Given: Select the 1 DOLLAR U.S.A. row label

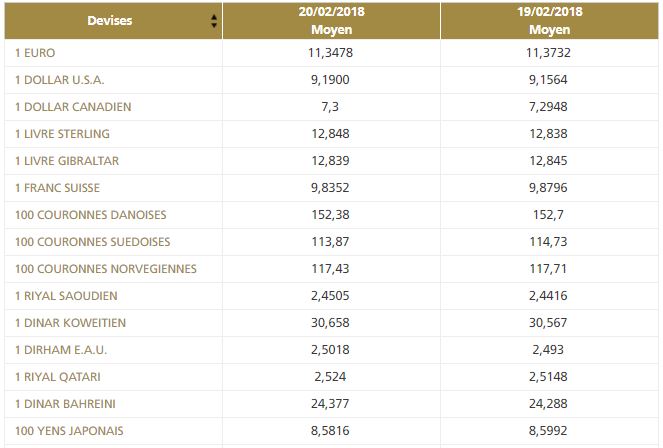Looking at the screenshot, I should [x=59, y=80].
